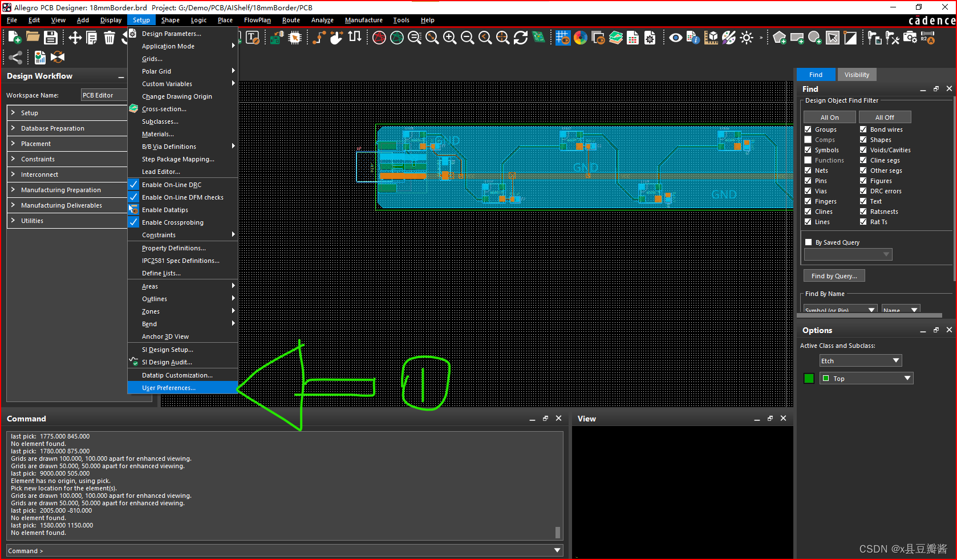Expand Manufacturing Deliverables workflow section
Screen dimensions: 957x560
(13, 205)
